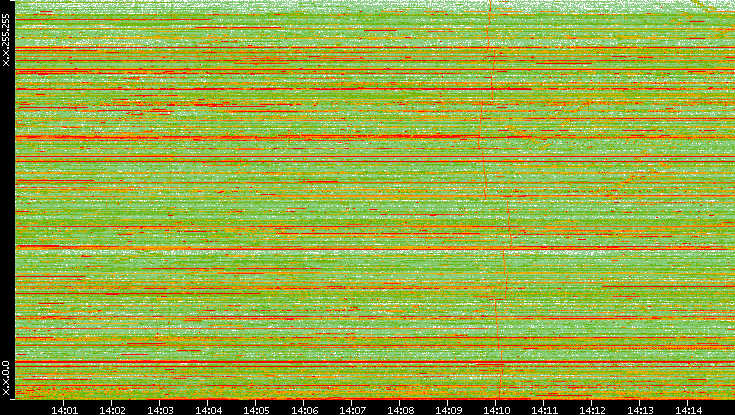Image resolution: width=735 pixels, height=415 pixels.
Task: Click the 14:09 time axis label
Action: tap(448, 410)
